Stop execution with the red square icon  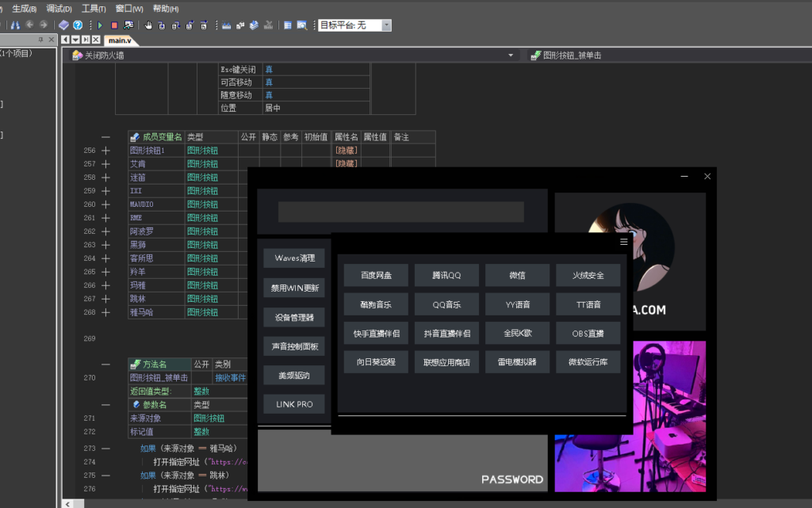click(115, 25)
